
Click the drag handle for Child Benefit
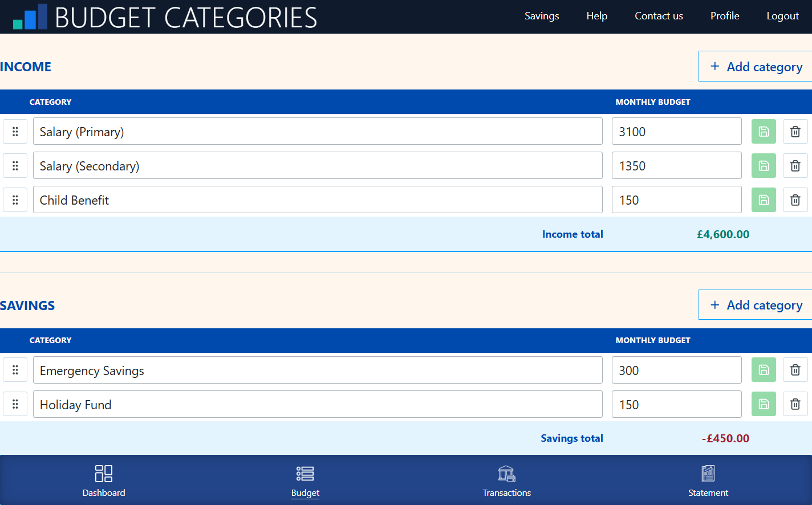[x=15, y=200]
